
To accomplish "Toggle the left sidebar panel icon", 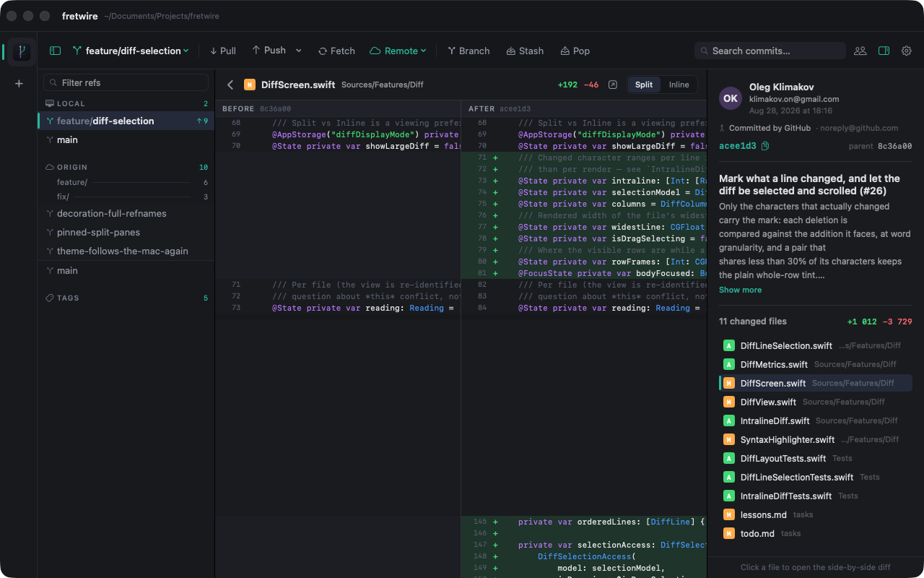I will (55, 51).
